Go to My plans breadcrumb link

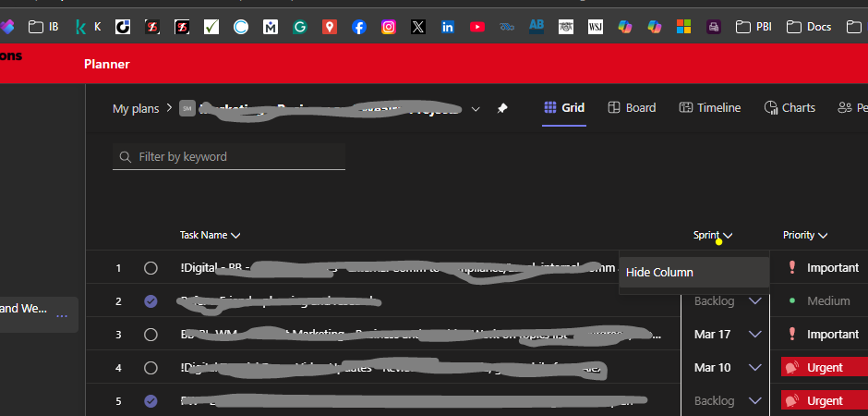(136, 108)
